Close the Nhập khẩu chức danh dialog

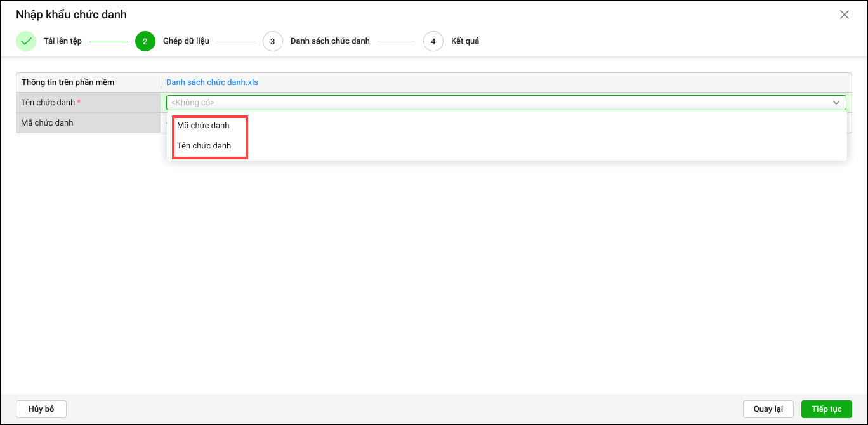pyautogui.click(x=844, y=15)
